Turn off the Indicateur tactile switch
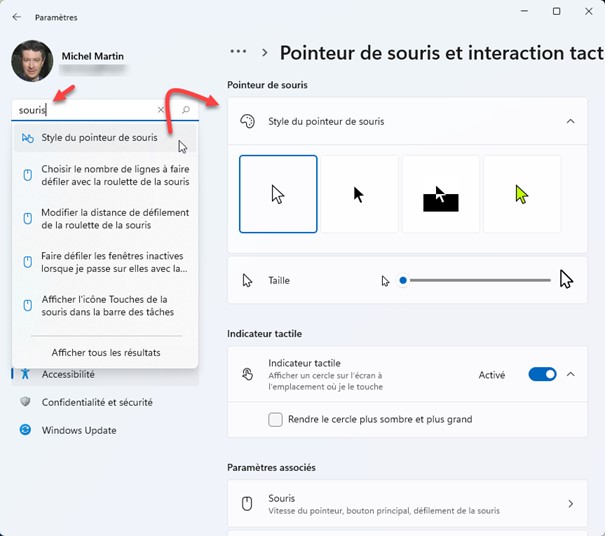Image resolution: width=605 pixels, height=536 pixels. (x=542, y=374)
